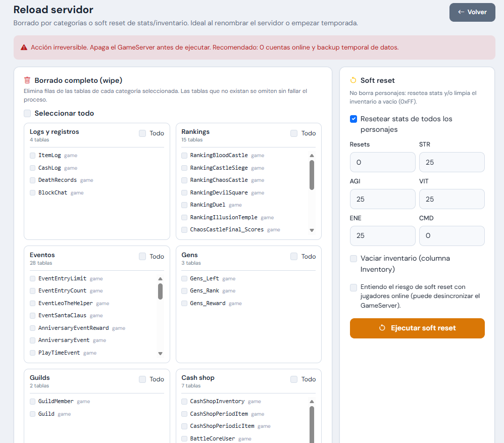Image resolution: width=504 pixels, height=443 pixels.
Task: Click Rankings list scroll down arrow
Action: click(312, 230)
